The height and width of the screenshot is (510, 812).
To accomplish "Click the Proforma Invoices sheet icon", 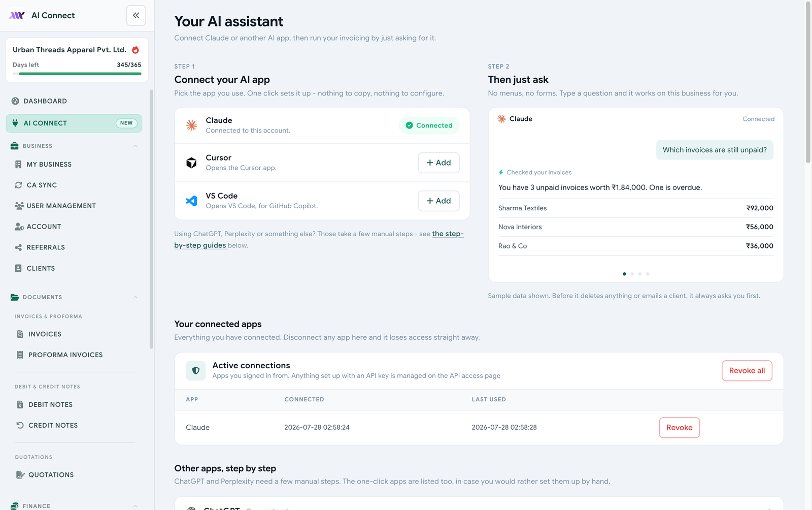I will coord(20,355).
